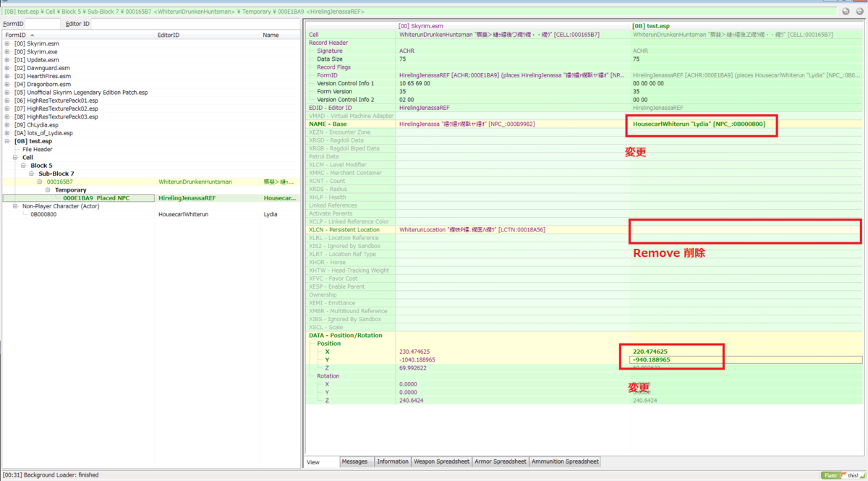Collapse Non-Player Character (Actor) group
Viewport: 868px width, 481px height.
coord(15,206)
